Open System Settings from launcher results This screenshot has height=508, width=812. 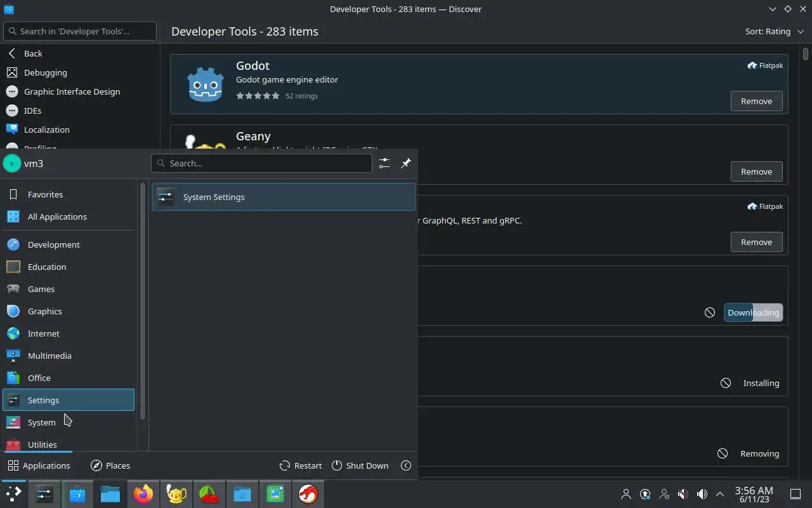284,197
